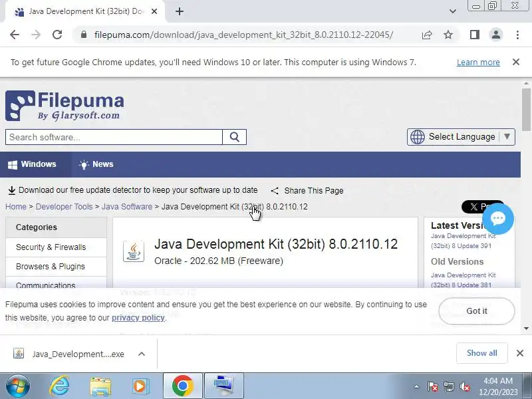The width and height of the screenshot is (532, 399).
Task: Open the Learn more link
Action: pyautogui.click(x=478, y=63)
